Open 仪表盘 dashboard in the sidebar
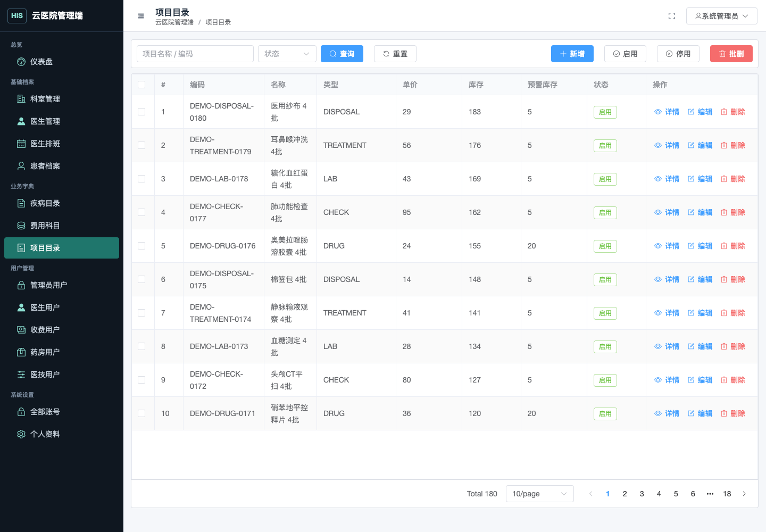Screen dimensions: 766x532 [x=62, y=62]
